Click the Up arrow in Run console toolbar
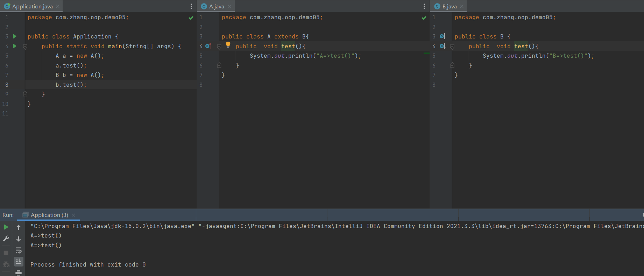The height and width of the screenshot is (276, 644). 19,227
